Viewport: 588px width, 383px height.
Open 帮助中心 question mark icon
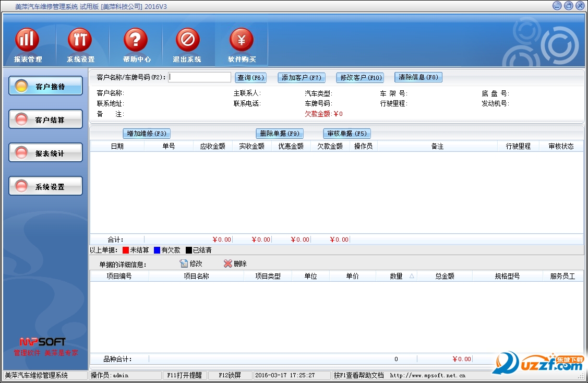point(136,45)
